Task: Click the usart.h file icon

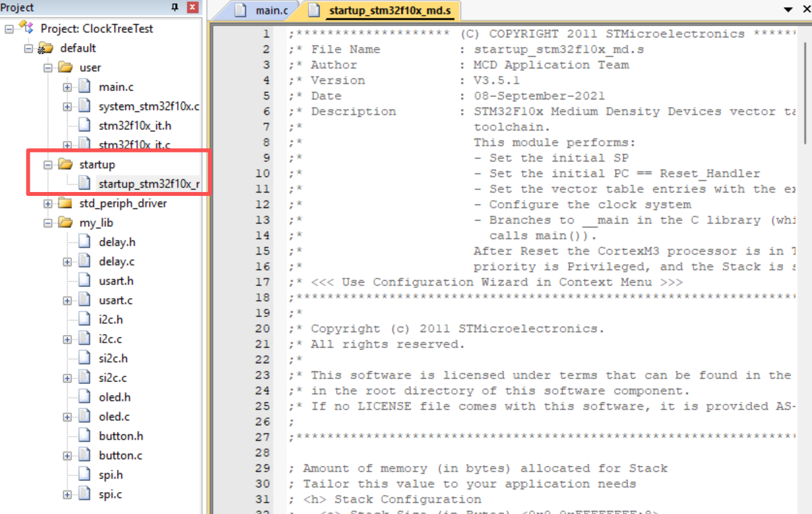Action: 84,281
